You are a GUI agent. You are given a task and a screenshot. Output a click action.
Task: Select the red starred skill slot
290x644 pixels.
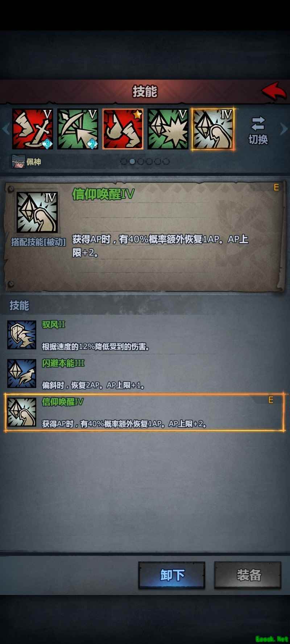[123, 129]
